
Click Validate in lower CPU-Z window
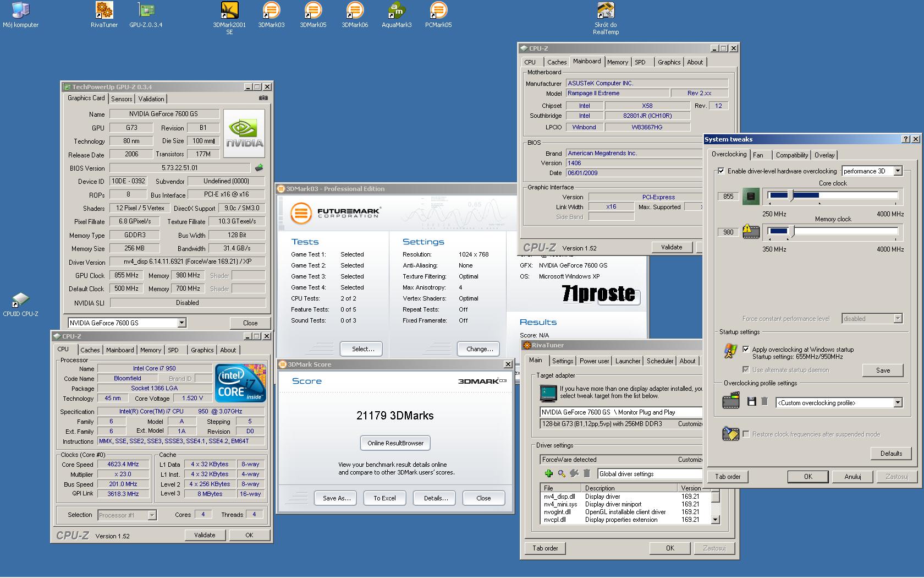click(205, 535)
